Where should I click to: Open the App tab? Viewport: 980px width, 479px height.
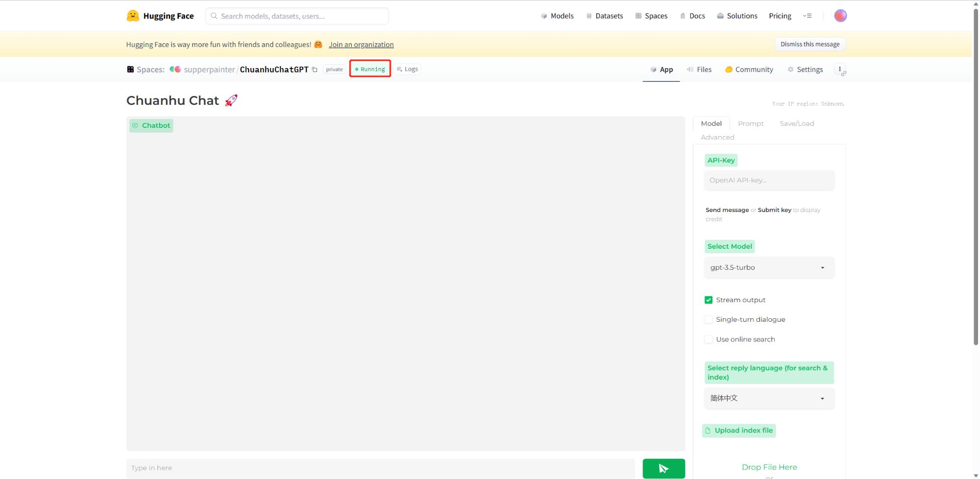click(661, 70)
